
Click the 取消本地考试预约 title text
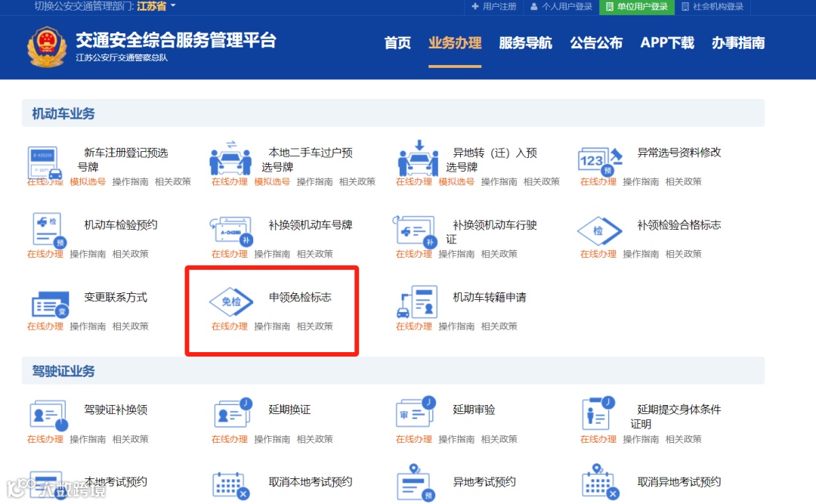pyautogui.click(x=311, y=482)
